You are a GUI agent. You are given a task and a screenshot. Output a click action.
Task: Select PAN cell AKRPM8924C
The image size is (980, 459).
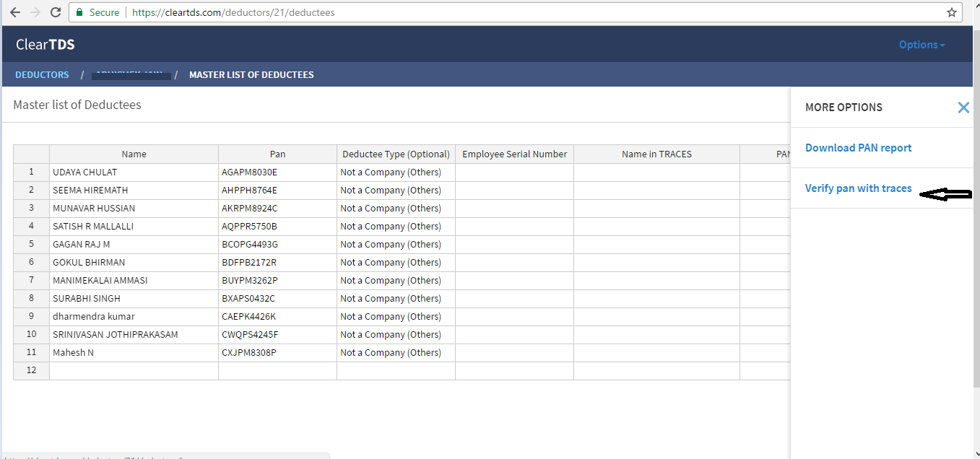277,209
